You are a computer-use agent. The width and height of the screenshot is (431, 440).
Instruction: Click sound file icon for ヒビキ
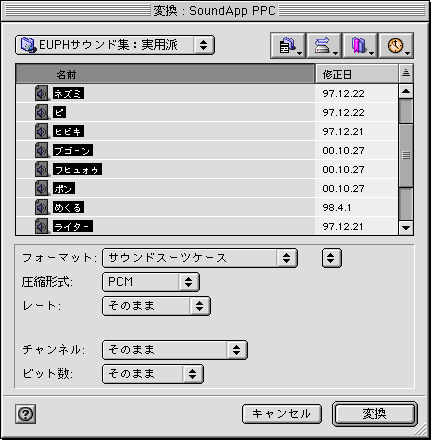click(41, 131)
